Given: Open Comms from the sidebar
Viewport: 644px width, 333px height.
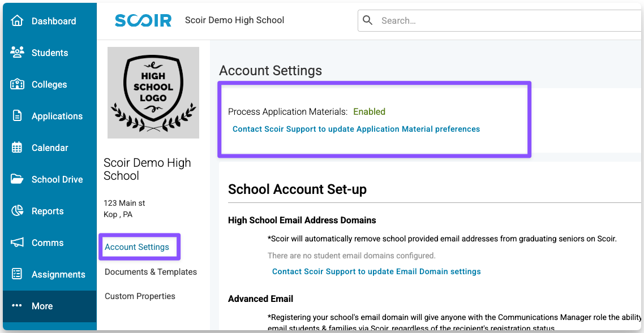Looking at the screenshot, I should (50, 243).
